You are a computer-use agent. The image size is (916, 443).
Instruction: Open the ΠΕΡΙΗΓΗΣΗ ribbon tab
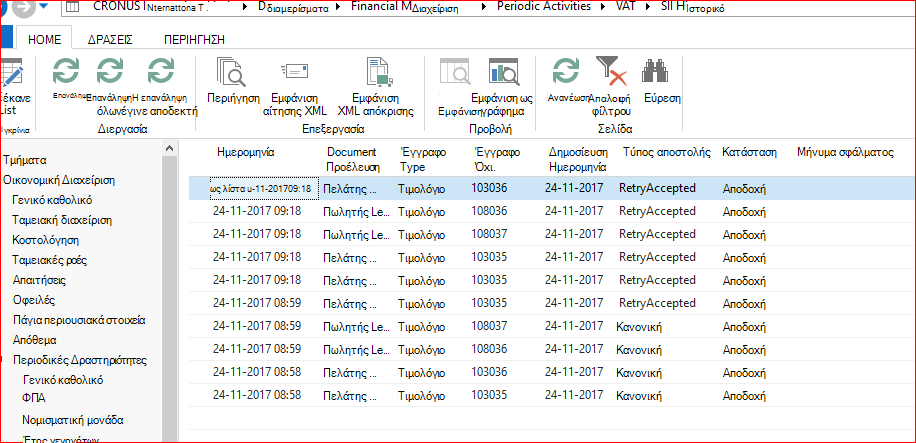coord(195,40)
